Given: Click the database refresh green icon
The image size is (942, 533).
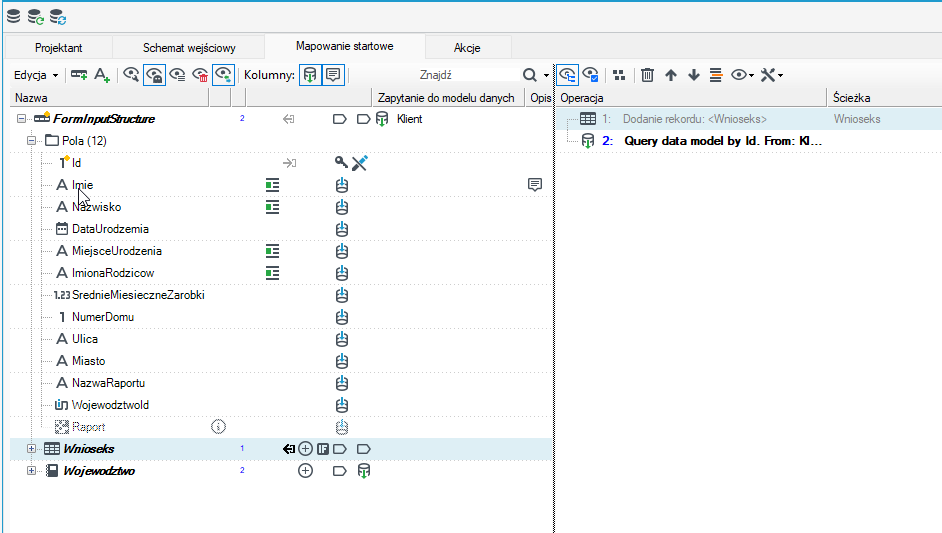Looking at the screenshot, I should 35,17.
